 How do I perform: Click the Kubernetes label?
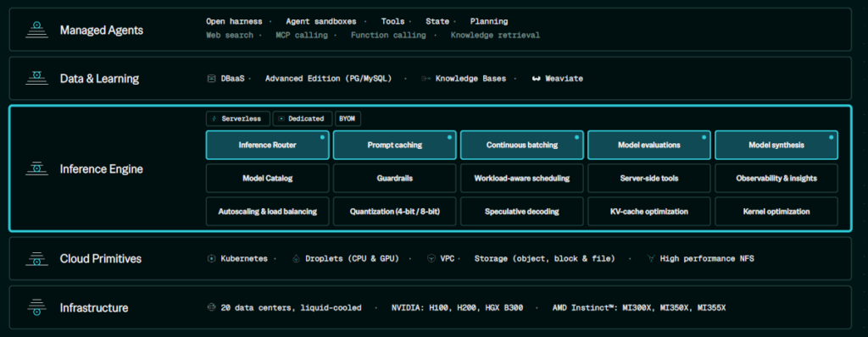coord(244,258)
